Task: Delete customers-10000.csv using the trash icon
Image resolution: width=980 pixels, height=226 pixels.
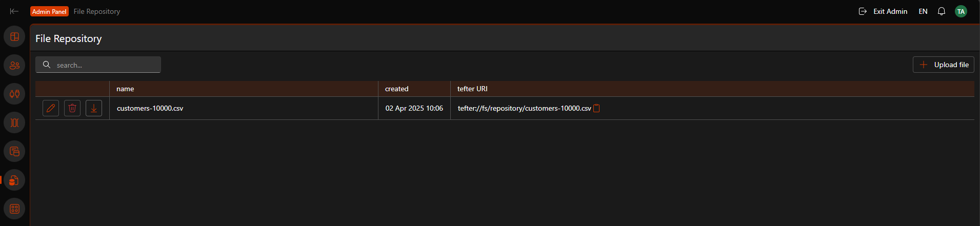Action: point(72,108)
